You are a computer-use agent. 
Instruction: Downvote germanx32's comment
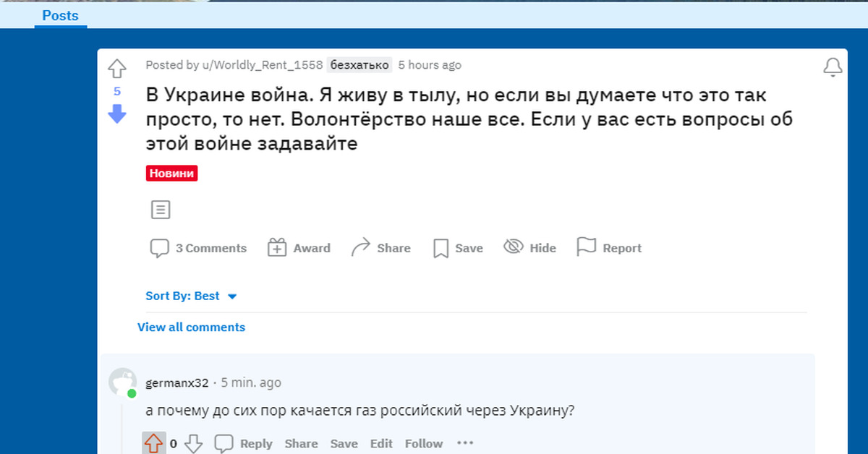click(193, 443)
